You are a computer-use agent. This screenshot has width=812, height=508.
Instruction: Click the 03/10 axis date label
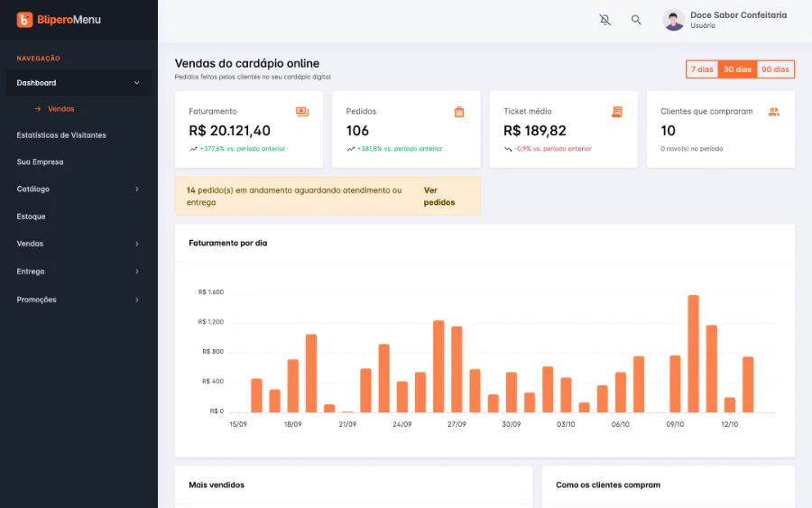[x=566, y=424]
